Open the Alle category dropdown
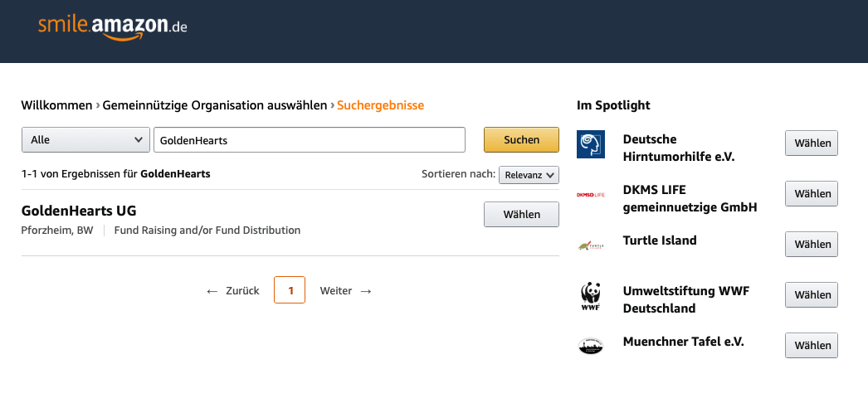This screenshot has height=403, width=868. point(85,140)
